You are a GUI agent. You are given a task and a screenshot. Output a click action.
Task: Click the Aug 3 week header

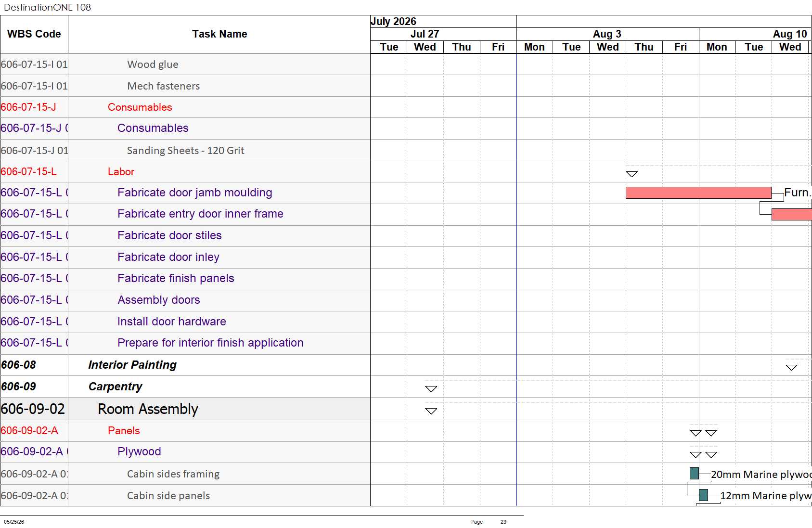click(x=607, y=34)
